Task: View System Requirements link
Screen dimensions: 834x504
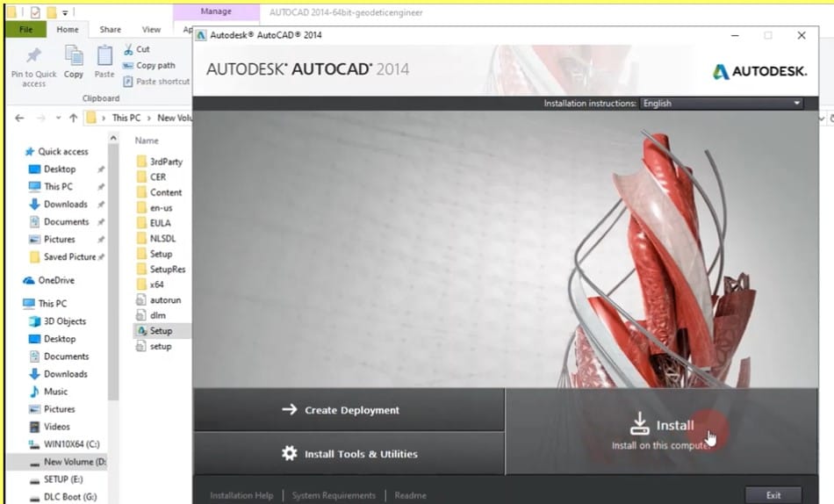Action: point(334,495)
